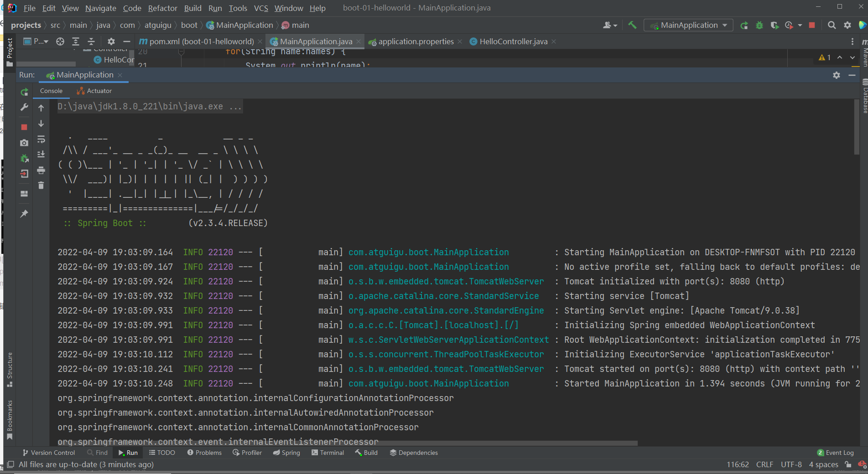The image size is (868, 474).
Task: Open the profiler options dropdown arrow
Action: 800,25
